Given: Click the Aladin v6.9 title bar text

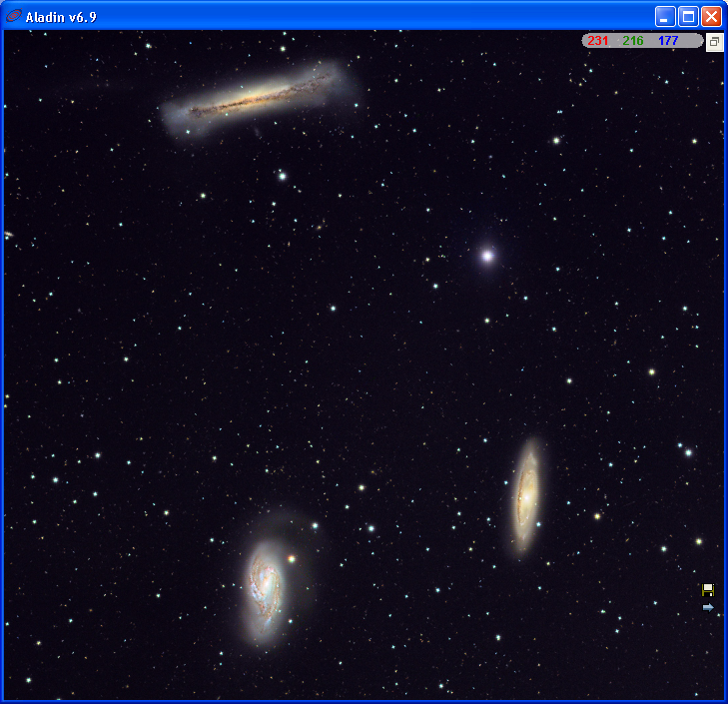Looking at the screenshot, I should (61, 17).
